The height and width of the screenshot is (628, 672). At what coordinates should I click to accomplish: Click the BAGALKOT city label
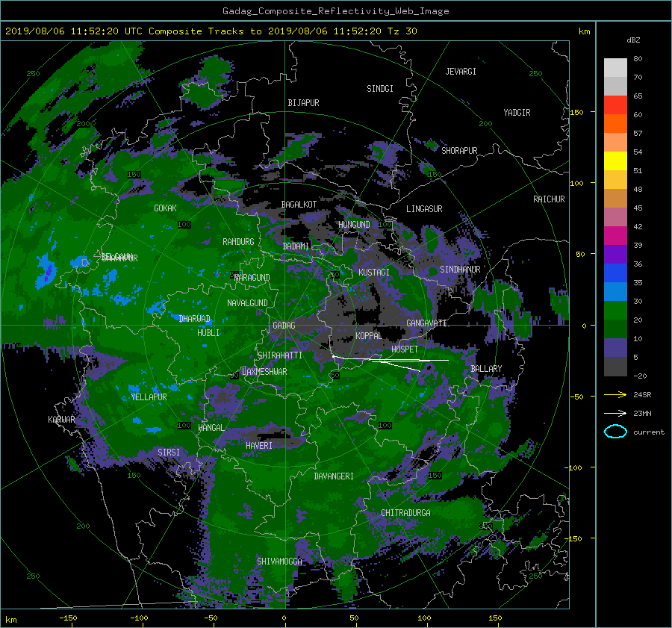[299, 205]
